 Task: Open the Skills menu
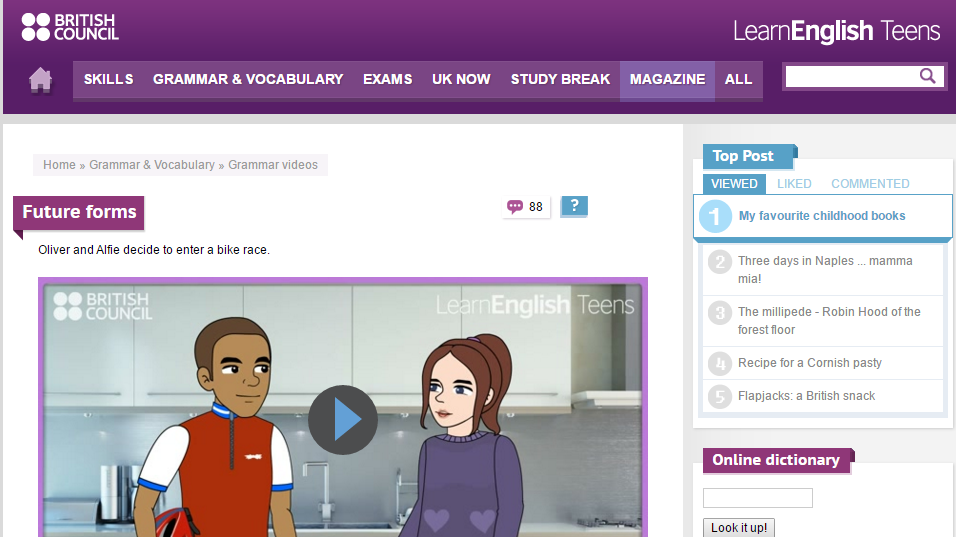(x=109, y=80)
